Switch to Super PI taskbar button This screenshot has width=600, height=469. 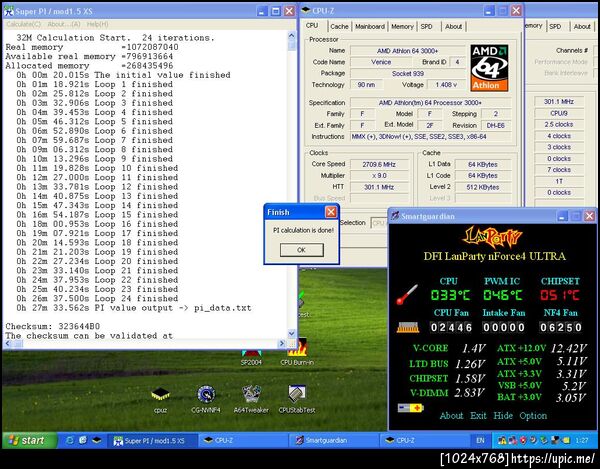(152, 440)
